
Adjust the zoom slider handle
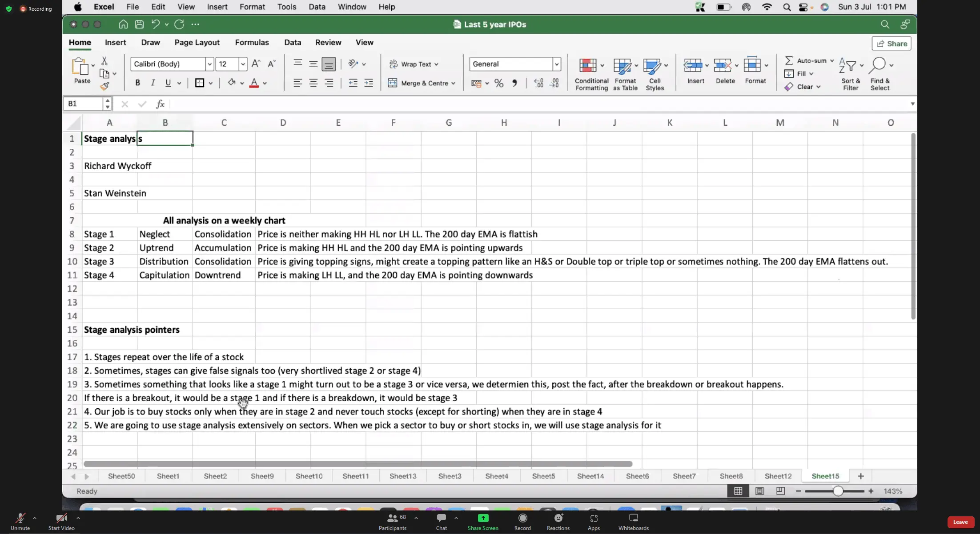(838, 491)
